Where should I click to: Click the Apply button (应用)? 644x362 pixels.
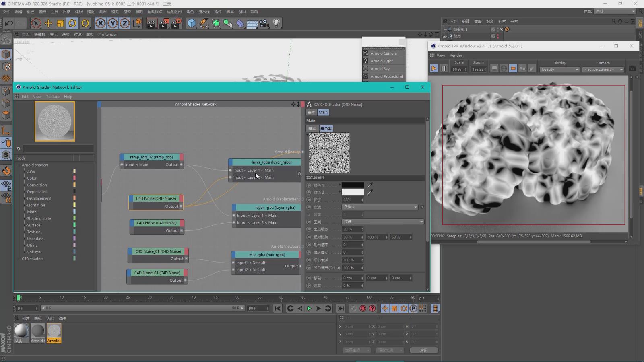(x=424, y=350)
